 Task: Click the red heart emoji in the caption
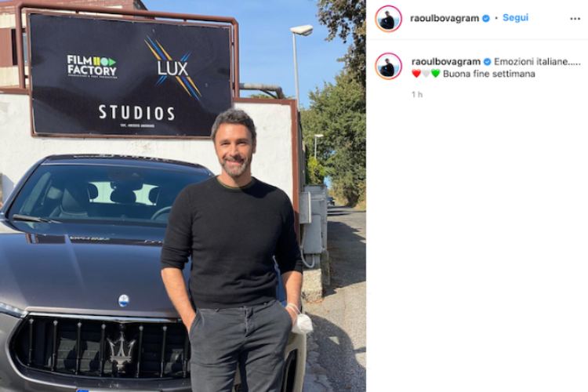[416, 74]
